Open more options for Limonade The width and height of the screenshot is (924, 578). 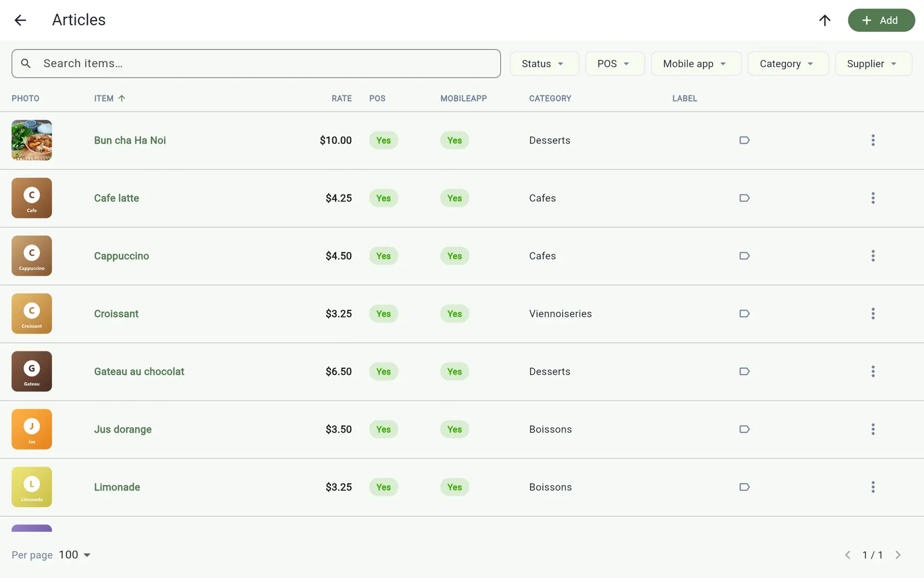[873, 487]
